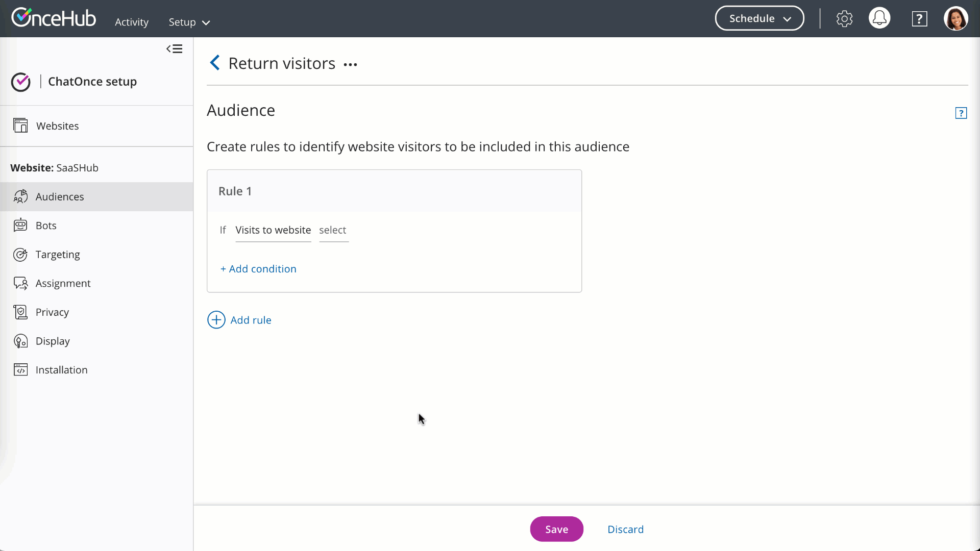
Task: Go to the Activity menu
Action: [x=131, y=22]
